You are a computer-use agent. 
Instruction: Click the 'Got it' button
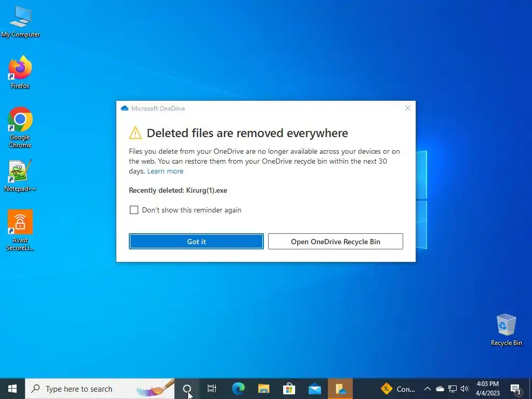pyautogui.click(x=196, y=241)
